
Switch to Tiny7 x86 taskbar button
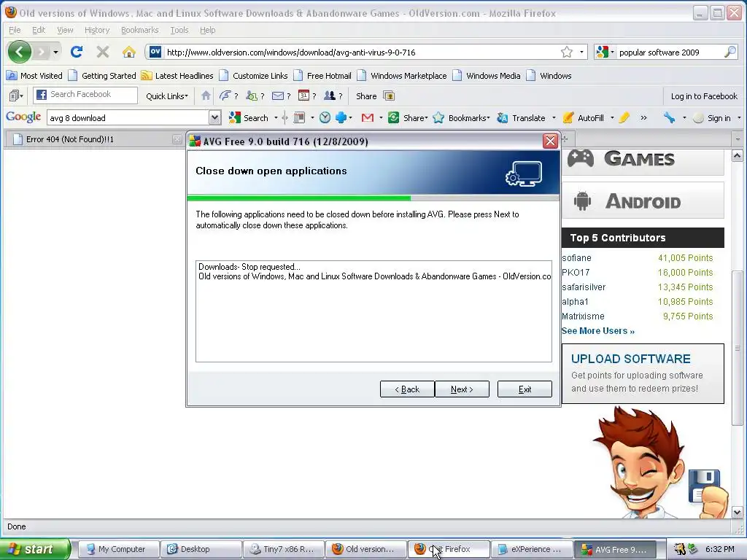[283, 549]
